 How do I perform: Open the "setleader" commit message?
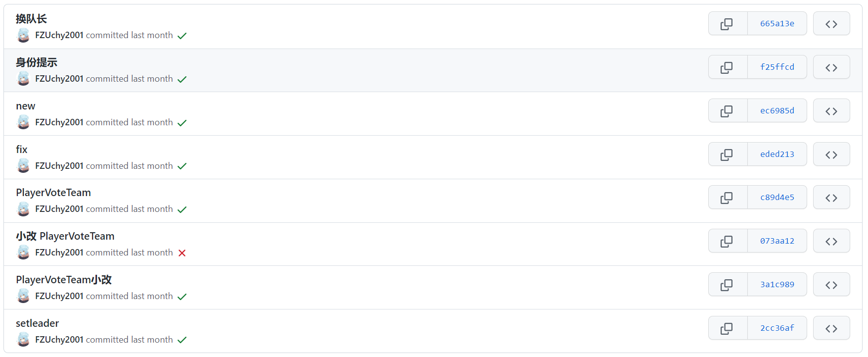point(37,323)
